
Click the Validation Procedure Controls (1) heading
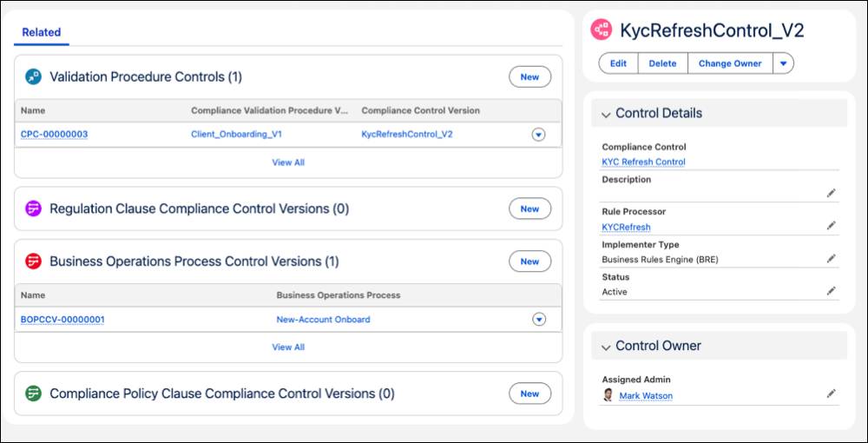146,77
